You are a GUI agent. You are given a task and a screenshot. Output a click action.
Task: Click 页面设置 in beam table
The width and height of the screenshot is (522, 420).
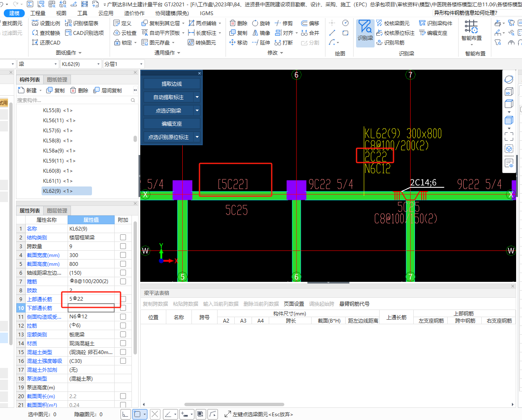click(x=294, y=304)
